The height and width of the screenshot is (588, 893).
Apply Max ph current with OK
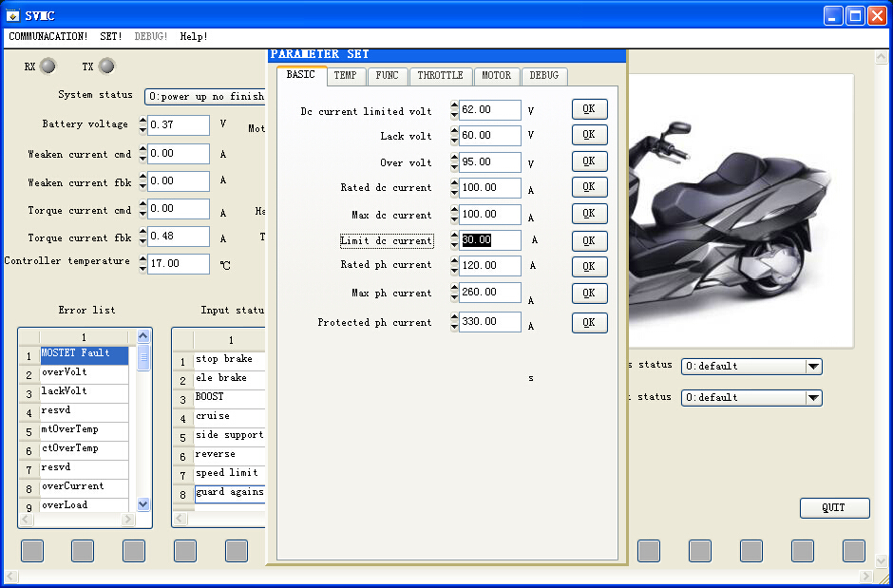[x=589, y=294]
